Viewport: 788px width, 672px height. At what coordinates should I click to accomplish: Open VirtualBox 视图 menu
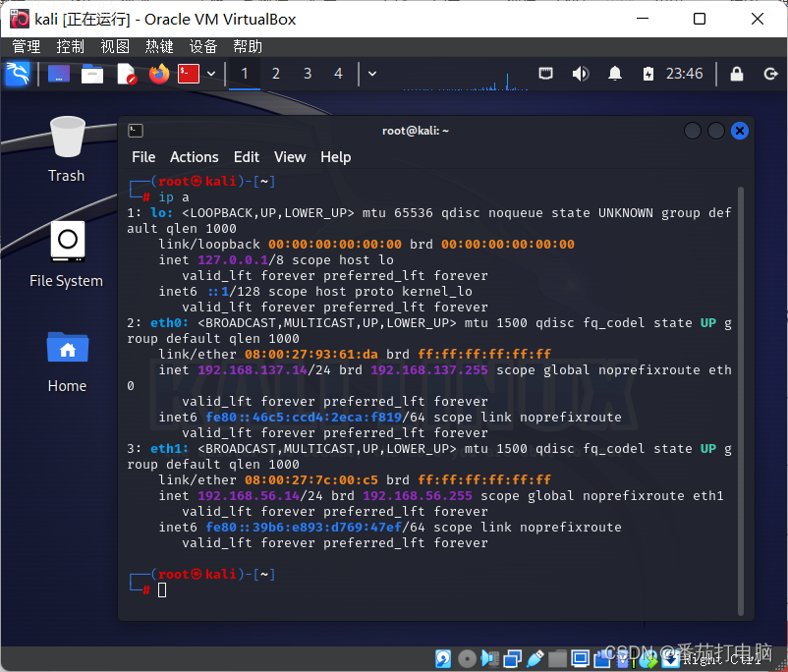[115, 47]
